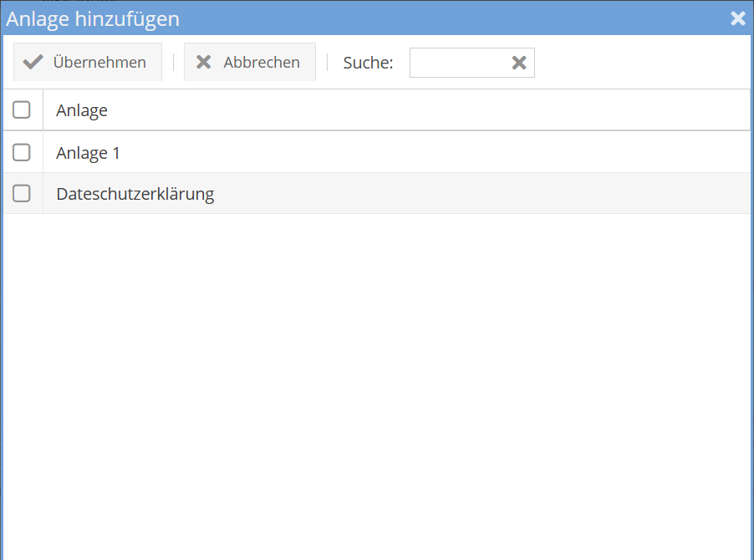
Task: Click the Suche label
Action: (x=368, y=62)
